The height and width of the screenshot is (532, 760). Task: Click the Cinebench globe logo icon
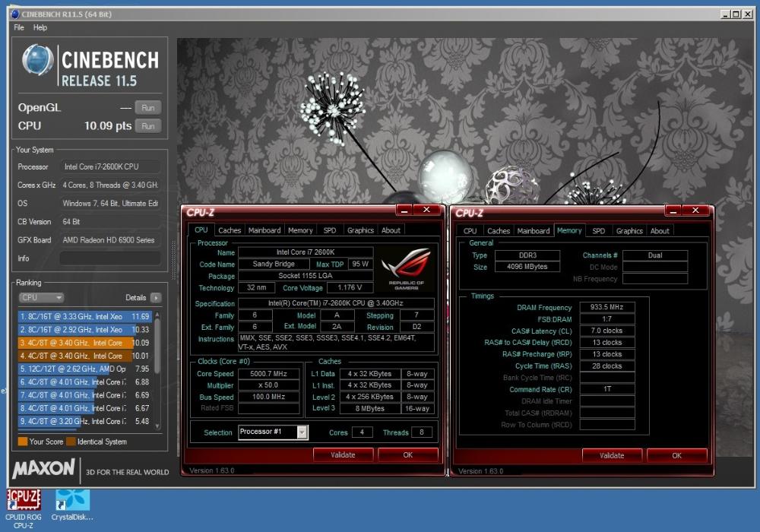click(37, 60)
